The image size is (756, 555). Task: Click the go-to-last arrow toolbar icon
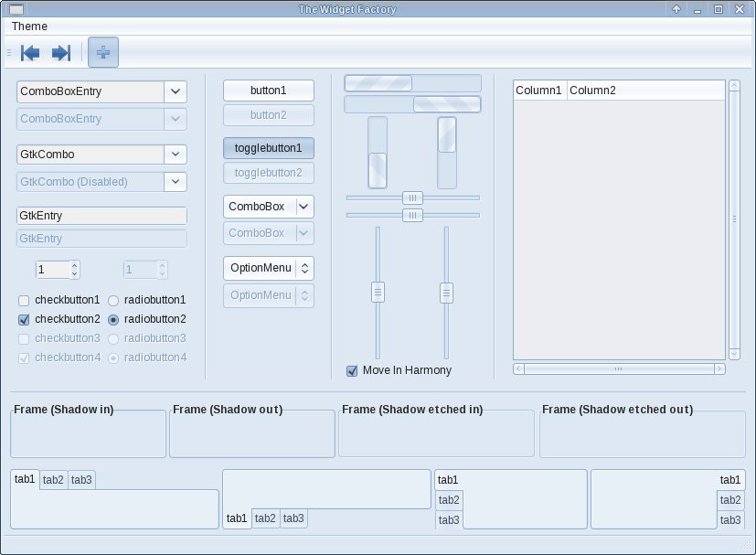point(61,52)
